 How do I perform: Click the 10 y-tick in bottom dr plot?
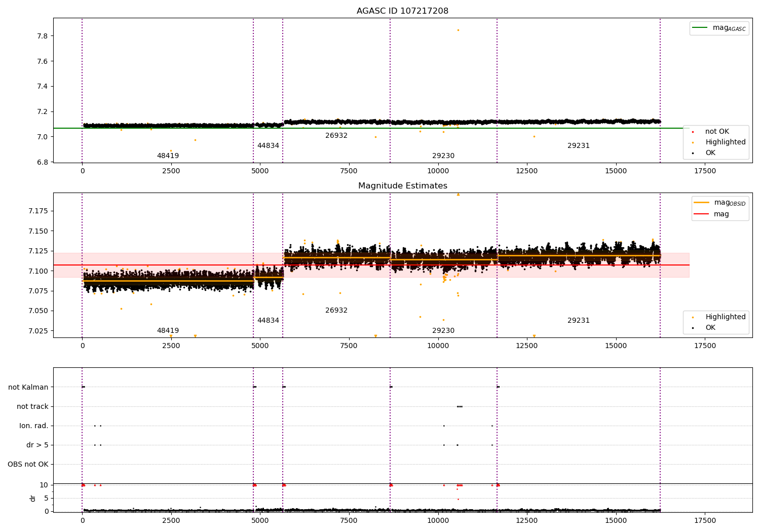click(44, 485)
